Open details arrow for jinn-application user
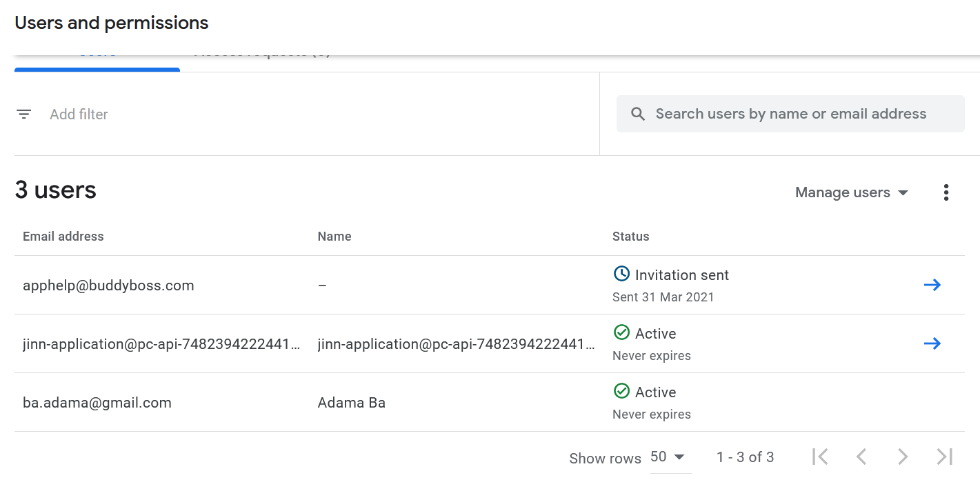Image resolution: width=980 pixels, height=480 pixels. point(932,344)
